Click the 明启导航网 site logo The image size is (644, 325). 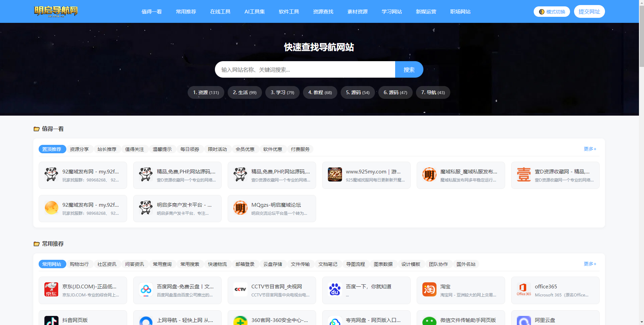point(56,11)
